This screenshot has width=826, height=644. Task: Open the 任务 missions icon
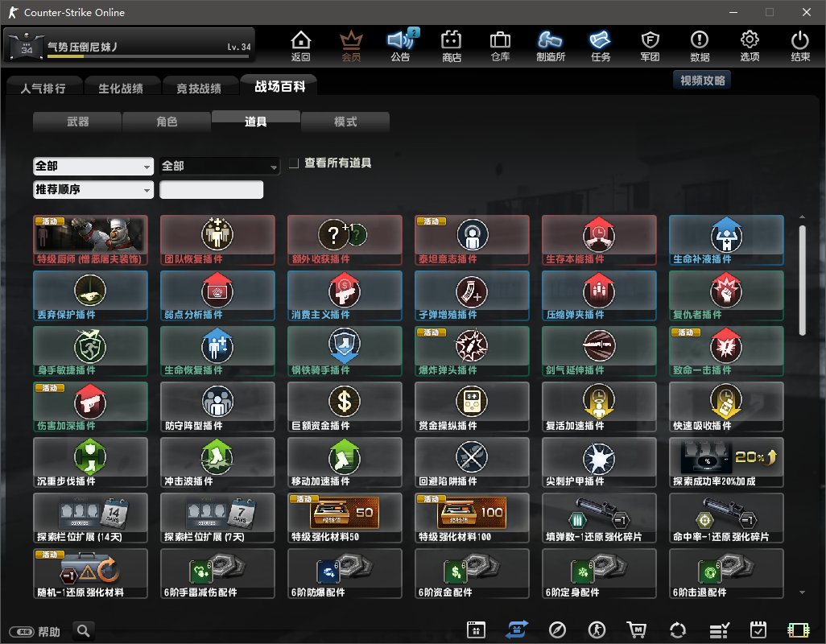[x=600, y=46]
